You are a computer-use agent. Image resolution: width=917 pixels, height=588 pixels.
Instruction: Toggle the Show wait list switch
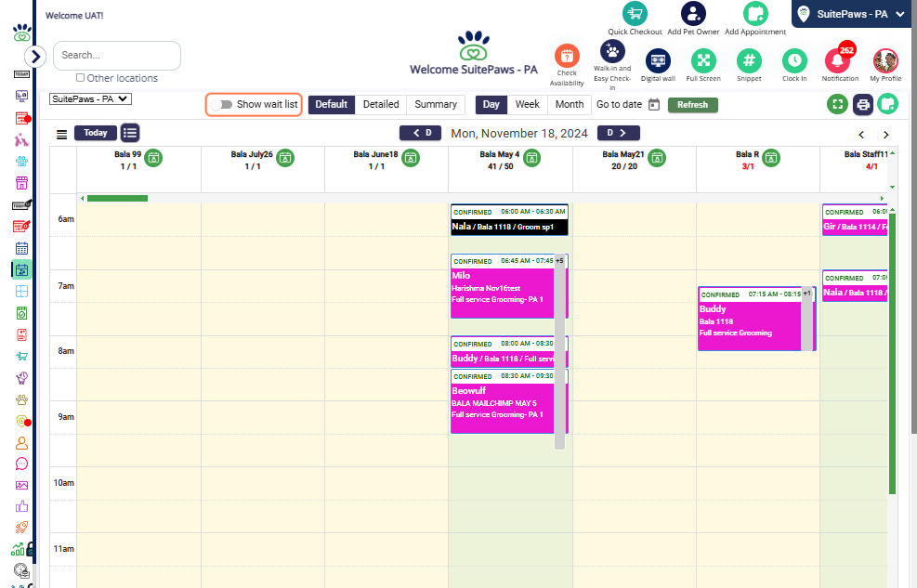[x=222, y=105]
